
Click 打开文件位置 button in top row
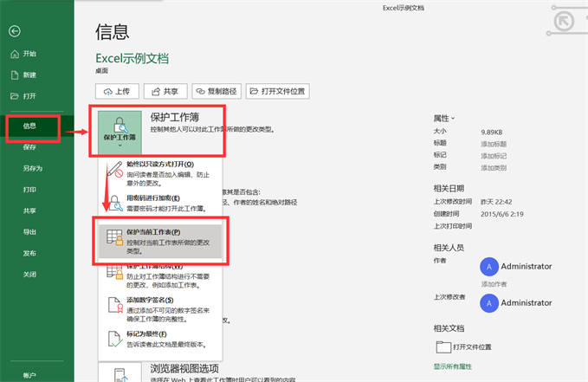(277, 91)
